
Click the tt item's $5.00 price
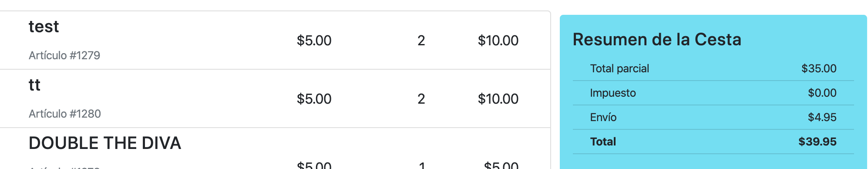(314, 99)
